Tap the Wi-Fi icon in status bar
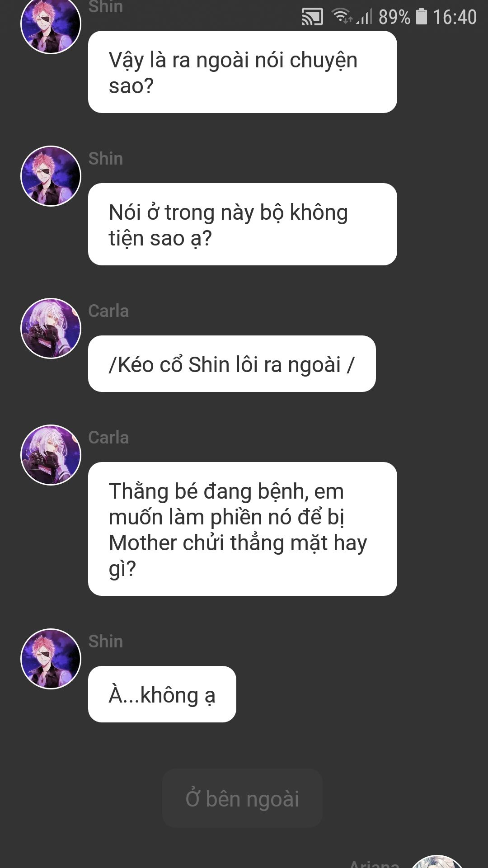 (342, 16)
